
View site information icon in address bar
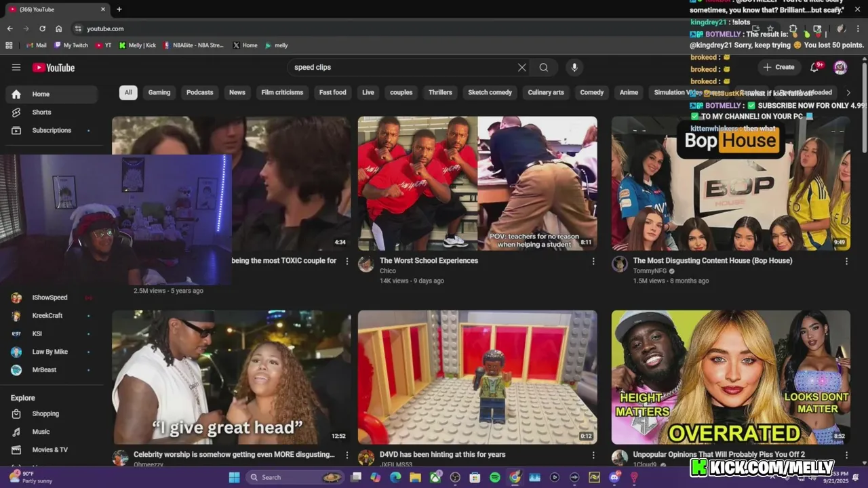pos(78,28)
